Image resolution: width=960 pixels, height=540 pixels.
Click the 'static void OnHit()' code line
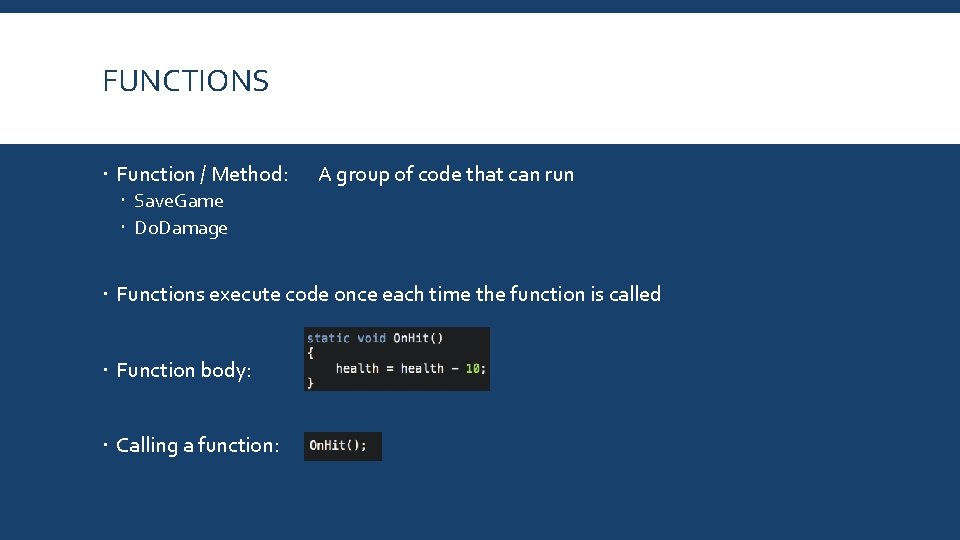pos(375,338)
